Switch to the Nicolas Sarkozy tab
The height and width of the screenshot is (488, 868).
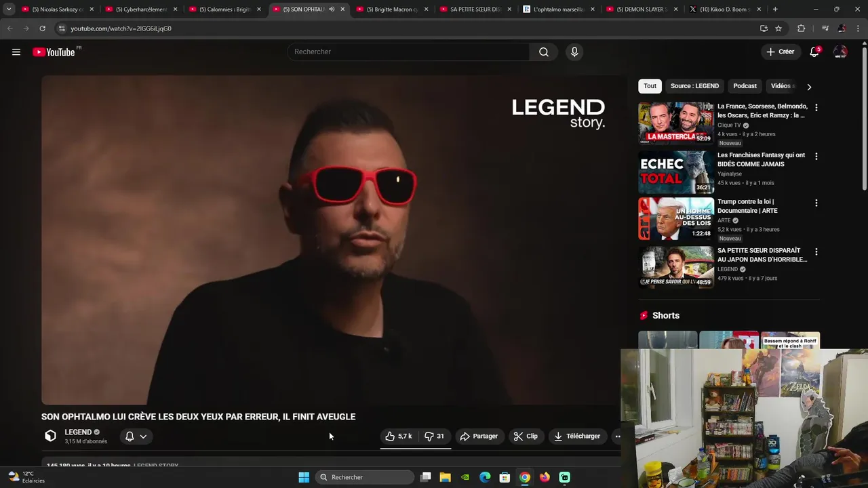(x=57, y=9)
